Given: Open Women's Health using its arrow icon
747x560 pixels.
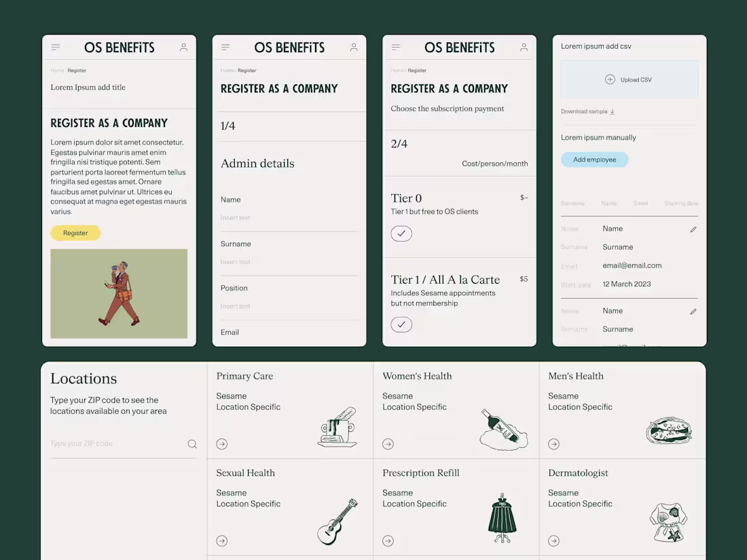Looking at the screenshot, I should (x=388, y=444).
